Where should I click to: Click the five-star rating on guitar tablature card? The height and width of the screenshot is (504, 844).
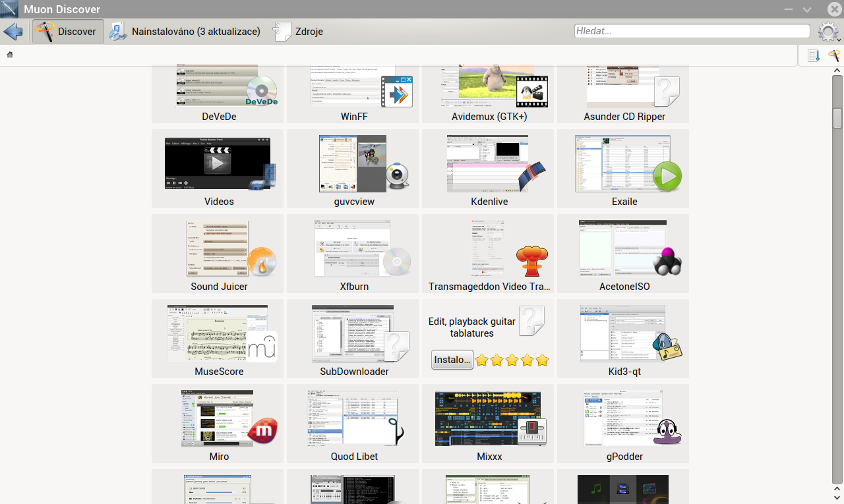[512, 360]
